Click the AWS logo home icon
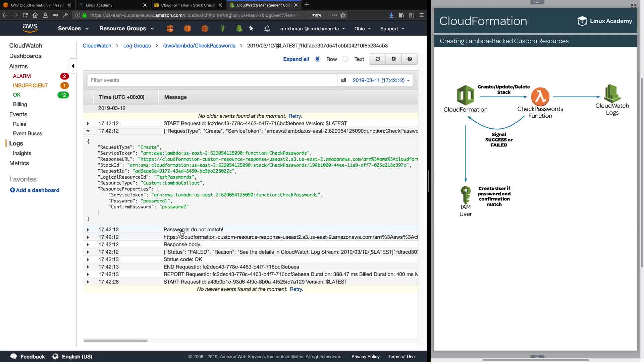 click(x=30, y=28)
